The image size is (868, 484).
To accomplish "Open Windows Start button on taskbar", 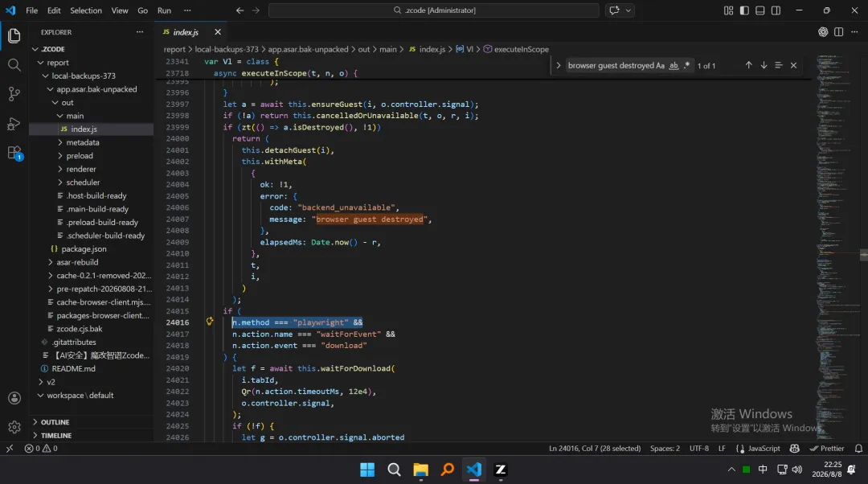I will click(367, 470).
